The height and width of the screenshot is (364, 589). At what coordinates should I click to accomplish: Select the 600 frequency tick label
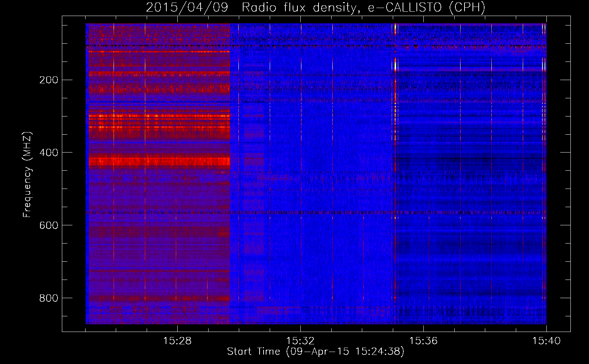click(49, 225)
